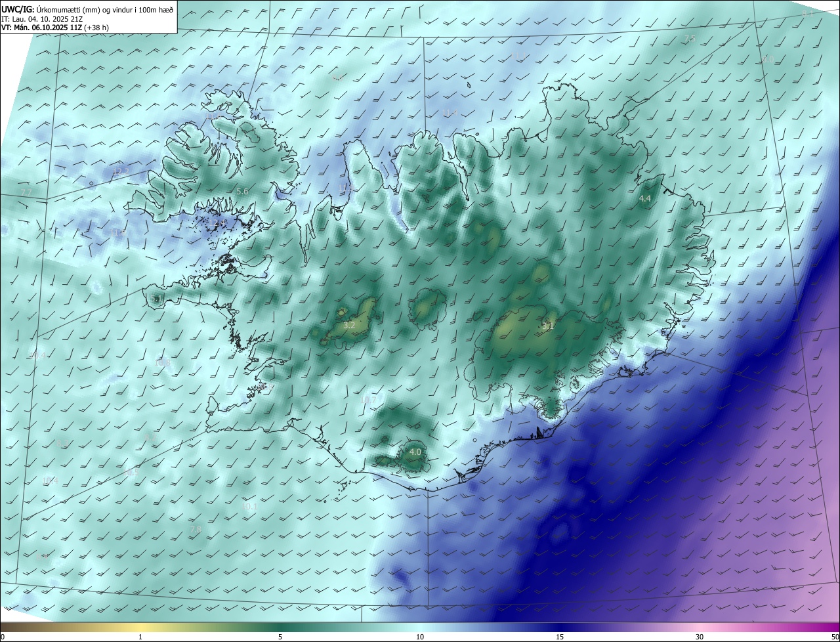Click the '15' tick on the color scale
Screen dimensions: 840x642
[x=560, y=637]
